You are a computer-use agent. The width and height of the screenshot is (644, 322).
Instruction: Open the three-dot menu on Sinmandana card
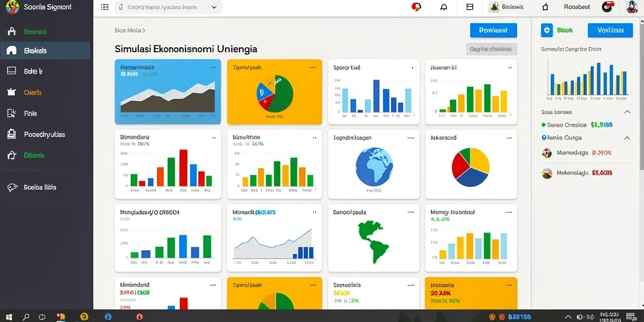(x=213, y=138)
